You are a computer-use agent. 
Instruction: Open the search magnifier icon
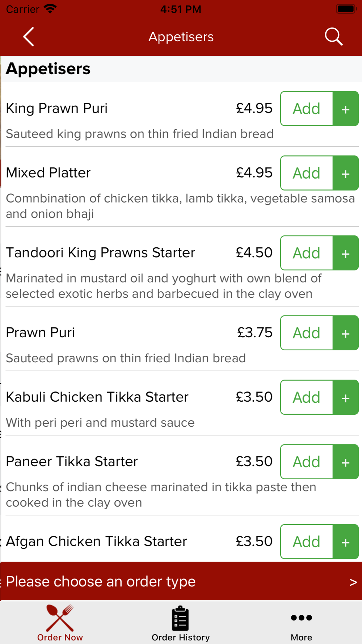click(333, 37)
